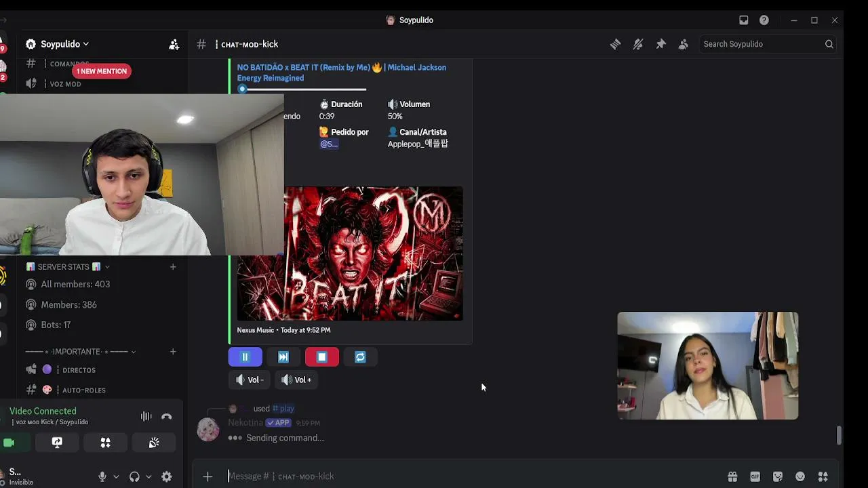Lower volume with Vol - button
The image size is (868, 488).
point(250,380)
